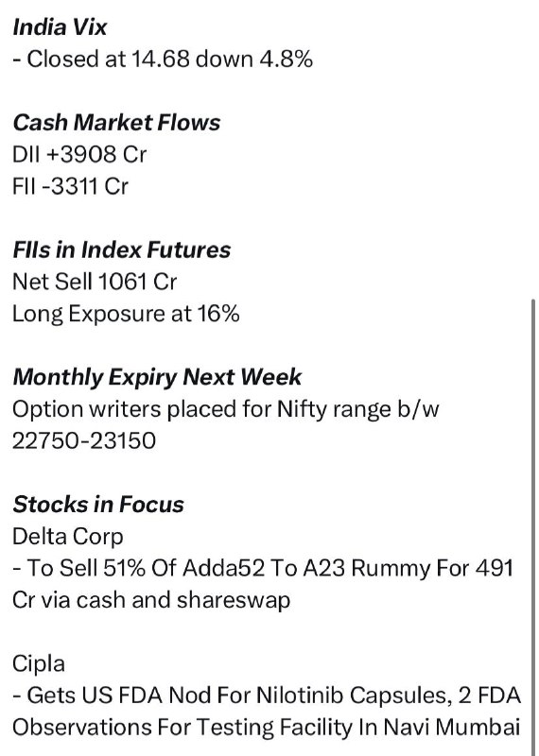Tap the Cr via cash and shareswap line
The height and width of the screenshot is (756, 539).
tap(151, 600)
